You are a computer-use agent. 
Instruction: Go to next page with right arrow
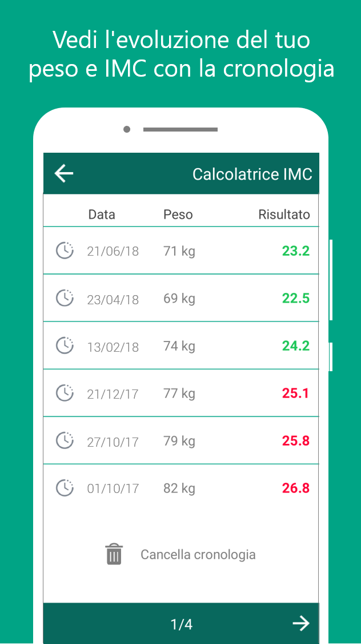pos(301,623)
